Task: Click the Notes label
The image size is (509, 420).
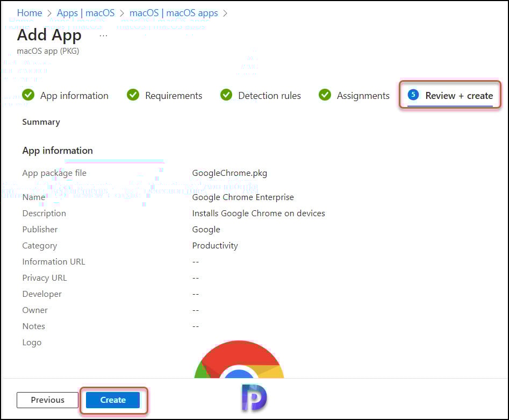Action: pos(33,326)
